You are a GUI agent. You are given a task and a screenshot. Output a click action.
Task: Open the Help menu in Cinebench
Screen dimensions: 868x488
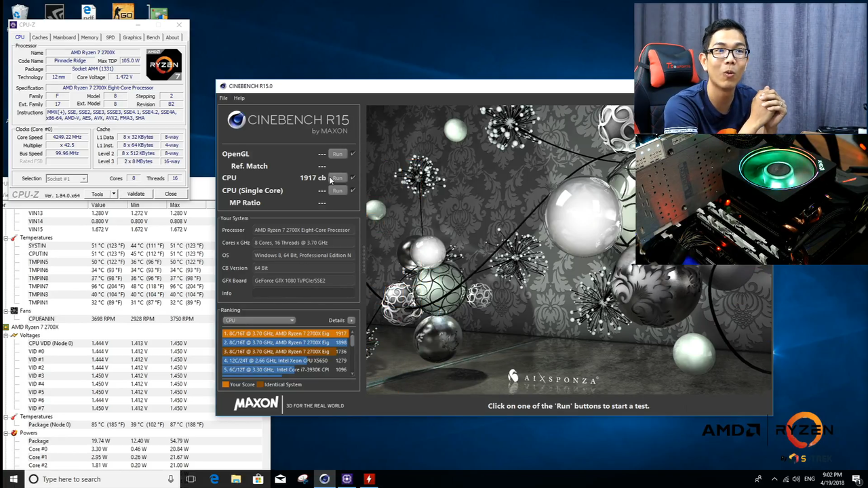[239, 98]
